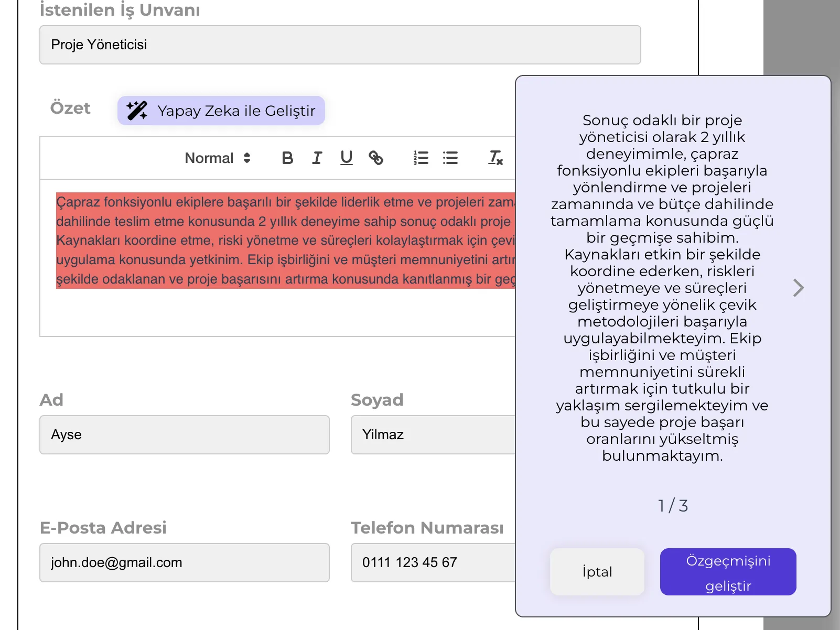Image resolution: width=840 pixels, height=630 pixels.
Task: Open the Normal text style dropdown
Action: (x=217, y=158)
